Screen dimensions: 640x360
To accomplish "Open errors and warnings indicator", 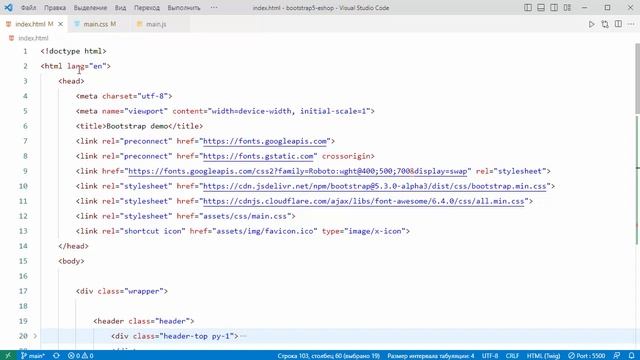I will pyautogui.click(x=80, y=356).
